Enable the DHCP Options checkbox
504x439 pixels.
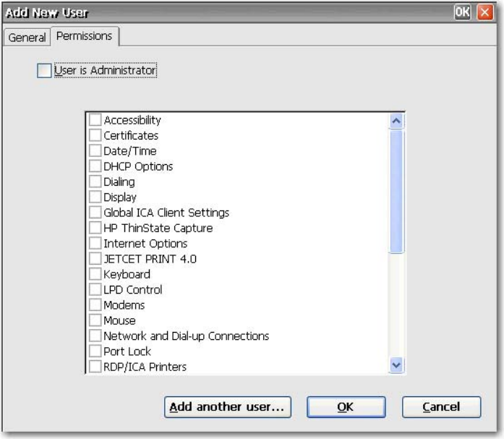pos(95,166)
